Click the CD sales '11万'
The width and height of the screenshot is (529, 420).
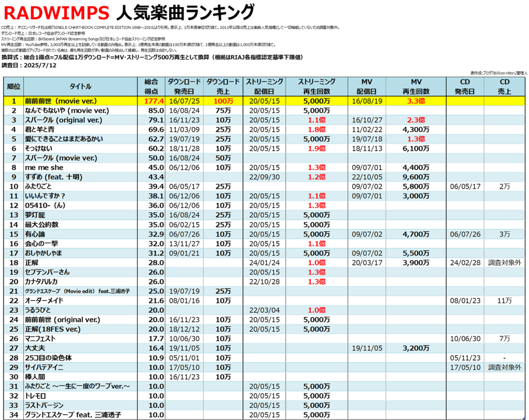click(504, 300)
